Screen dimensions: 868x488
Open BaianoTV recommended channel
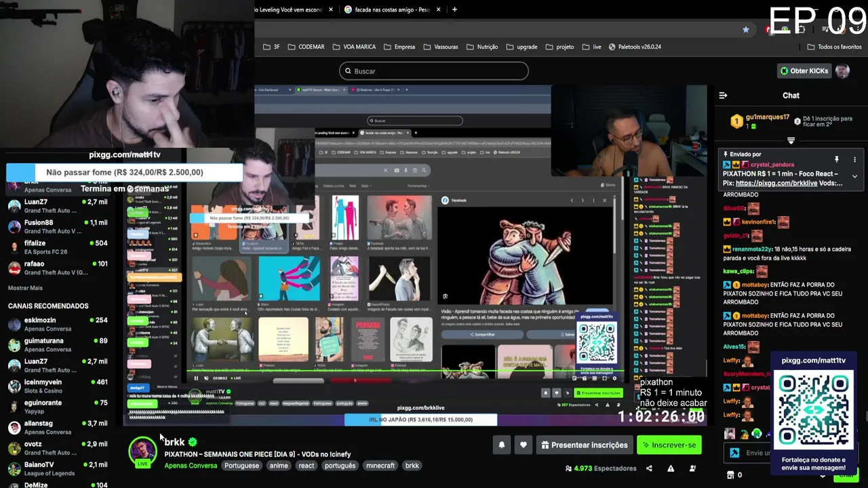coord(57,468)
